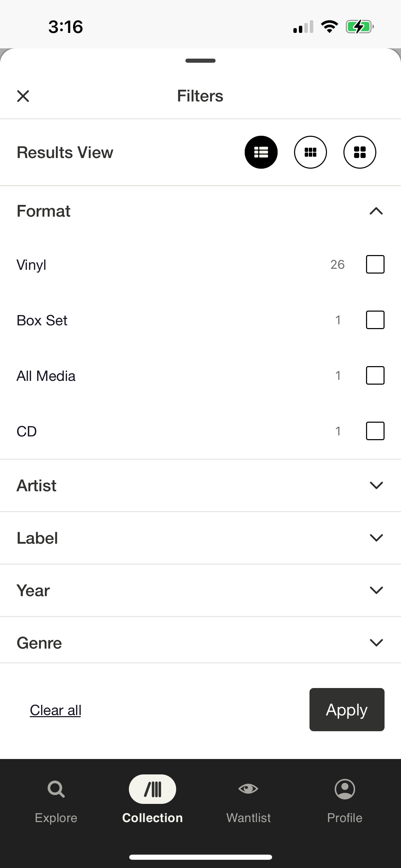Expand the Artist filter section
Viewport: 401px width, 868px height.
[x=376, y=485]
